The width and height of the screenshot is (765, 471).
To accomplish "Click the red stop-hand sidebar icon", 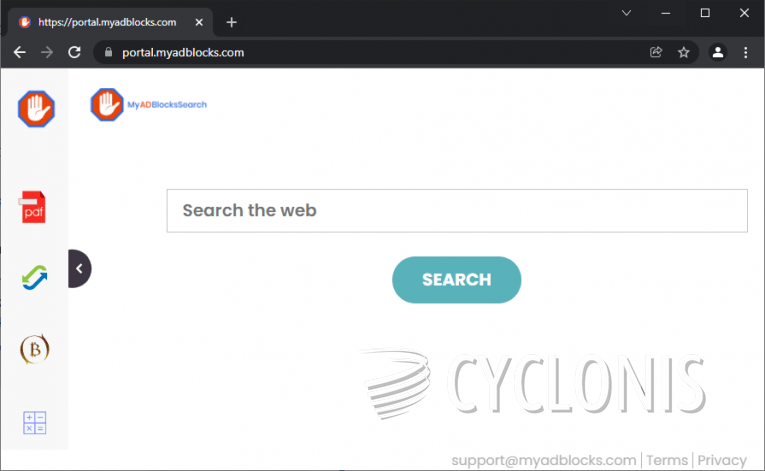I will (x=36, y=108).
